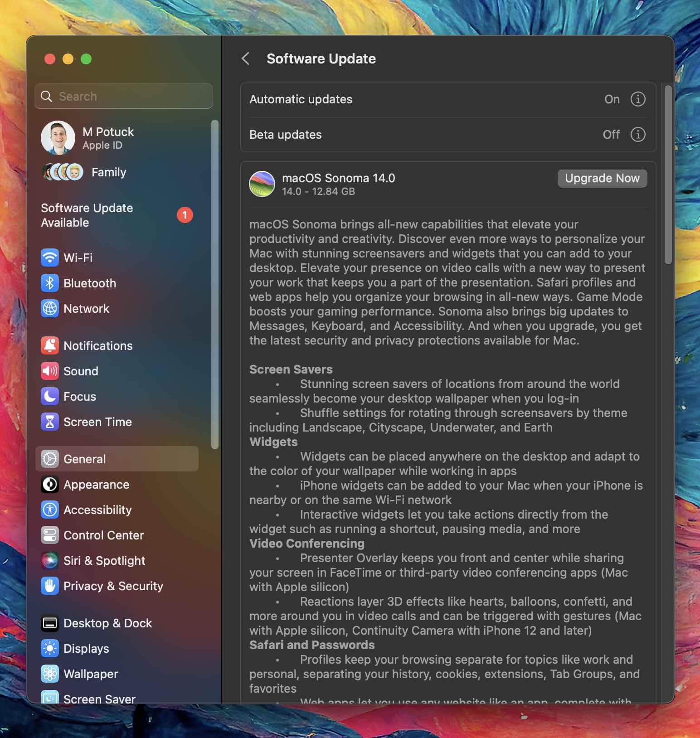
Task: Click the Accessibility icon
Action: point(50,510)
